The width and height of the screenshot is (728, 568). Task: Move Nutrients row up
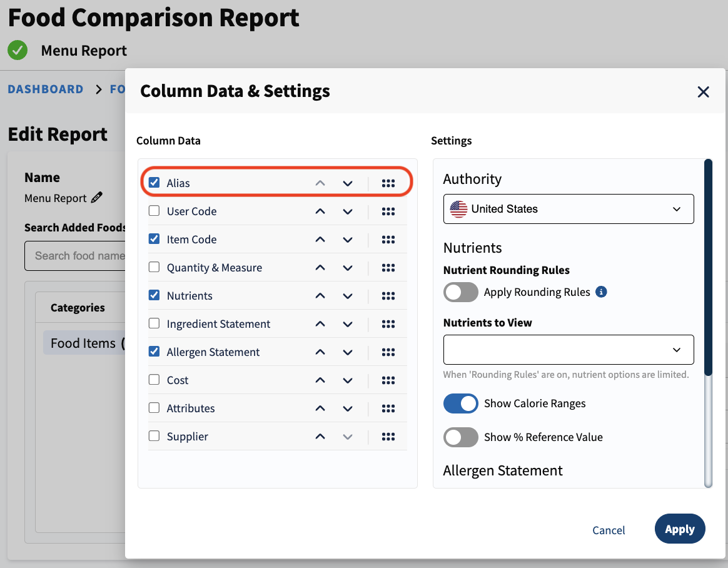coord(320,296)
